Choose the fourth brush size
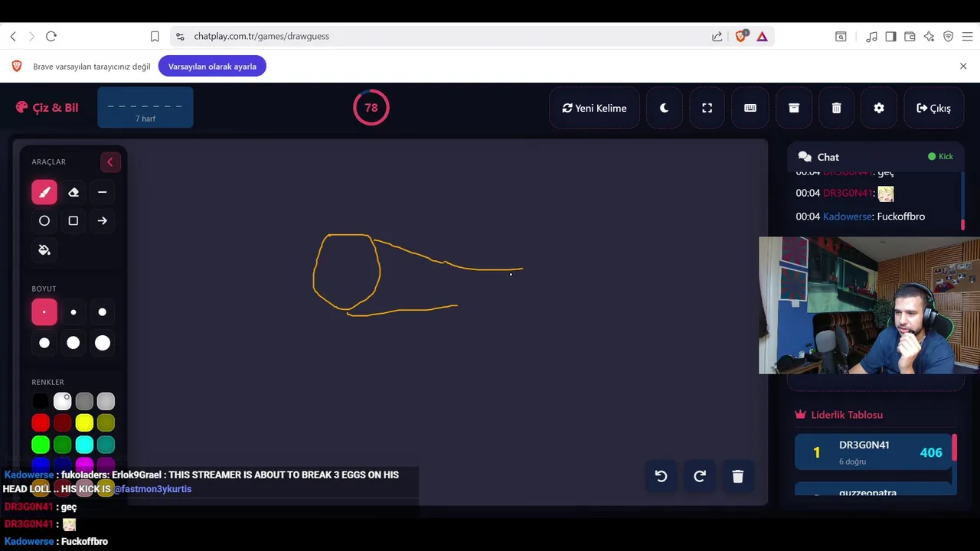The height and width of the screenshot is (551, 980). tap(44, 343)
